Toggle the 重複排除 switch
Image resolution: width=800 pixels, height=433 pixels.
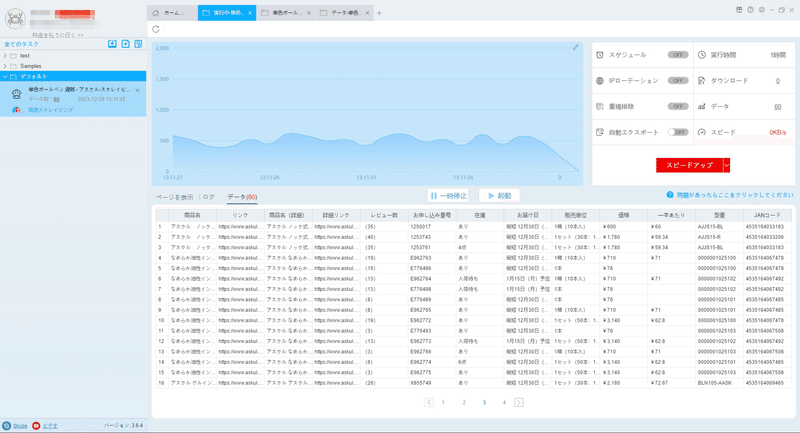(x=678, y=107)
